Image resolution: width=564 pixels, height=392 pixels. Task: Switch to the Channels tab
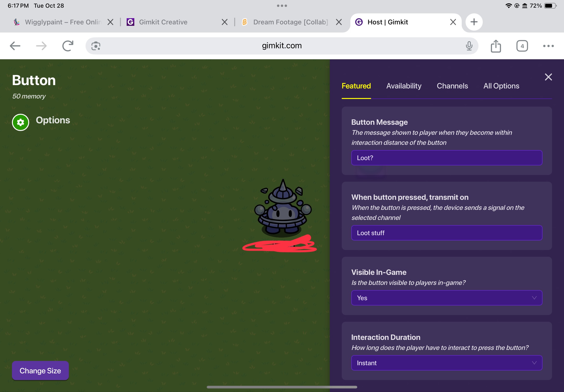point(452,86)
